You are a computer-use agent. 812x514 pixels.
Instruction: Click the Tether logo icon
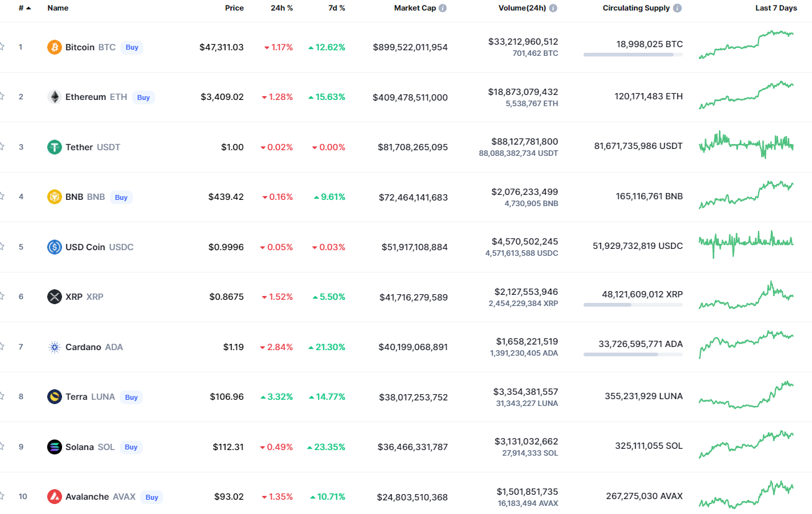tap(55, 147)
